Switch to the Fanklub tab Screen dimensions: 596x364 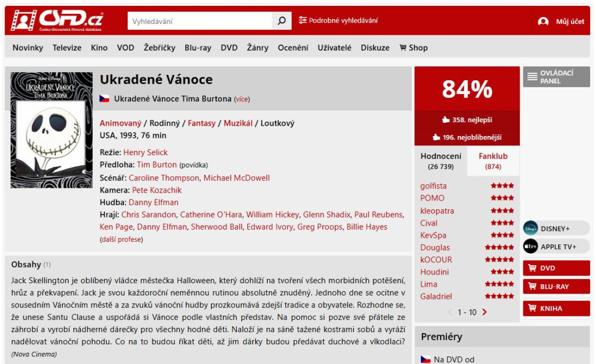(493, 161)
